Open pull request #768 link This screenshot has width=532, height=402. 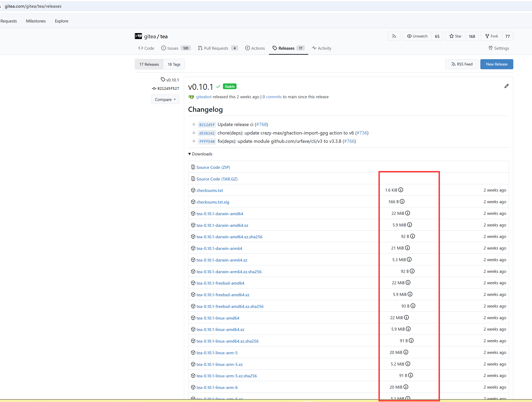(x=261, y=124)
